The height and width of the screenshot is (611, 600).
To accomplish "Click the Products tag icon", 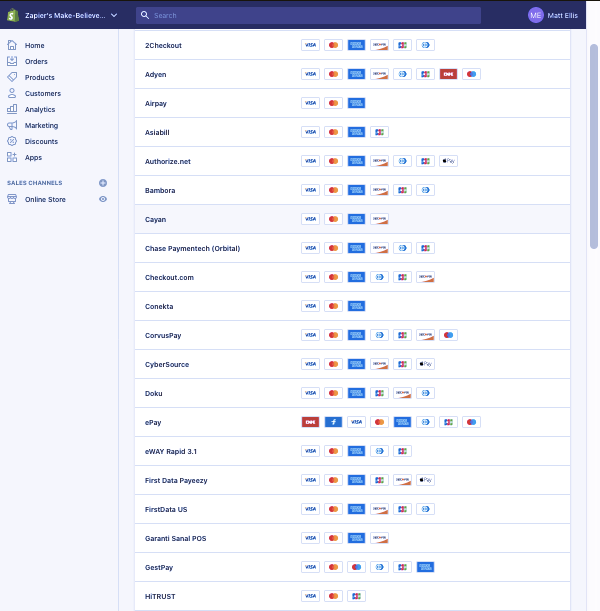I will 12,77.
